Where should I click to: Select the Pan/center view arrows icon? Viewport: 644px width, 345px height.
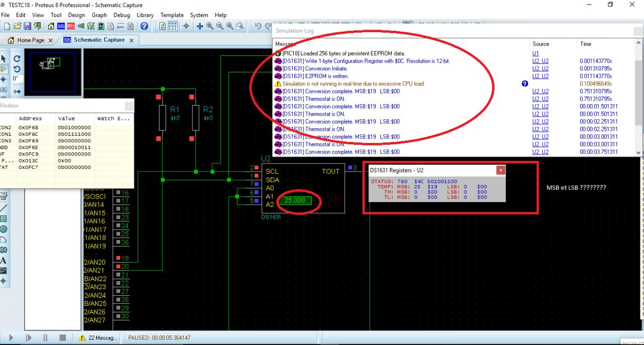point(200,26)
